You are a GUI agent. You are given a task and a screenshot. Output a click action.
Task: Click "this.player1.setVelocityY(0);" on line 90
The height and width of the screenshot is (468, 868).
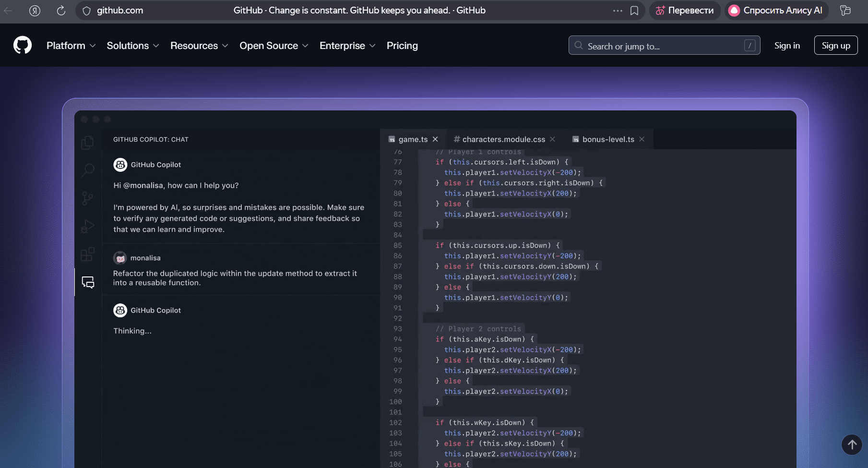(506, 298)
